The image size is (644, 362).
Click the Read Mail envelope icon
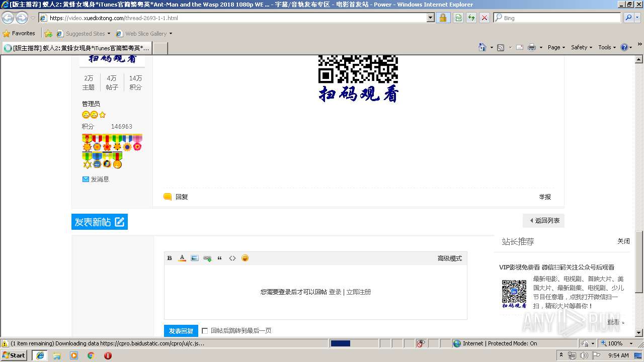pyautogui.click(x=519, y=47)
